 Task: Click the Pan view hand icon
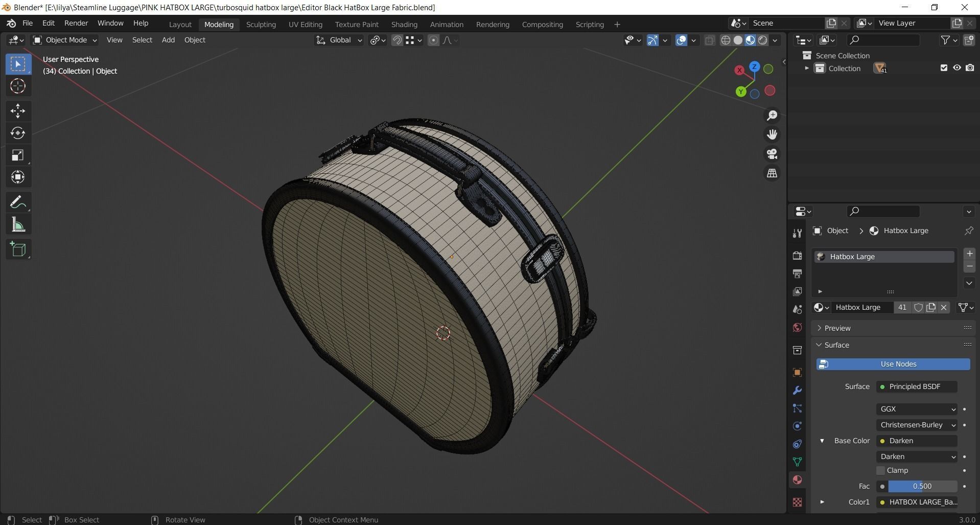[772, 134]
